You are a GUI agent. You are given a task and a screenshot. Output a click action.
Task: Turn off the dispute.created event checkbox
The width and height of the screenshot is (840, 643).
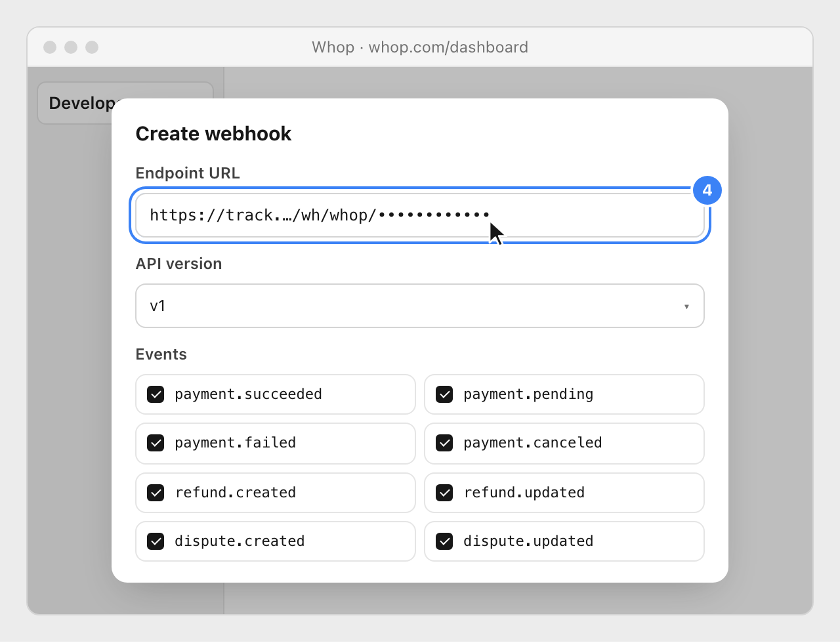click(156, 541)
